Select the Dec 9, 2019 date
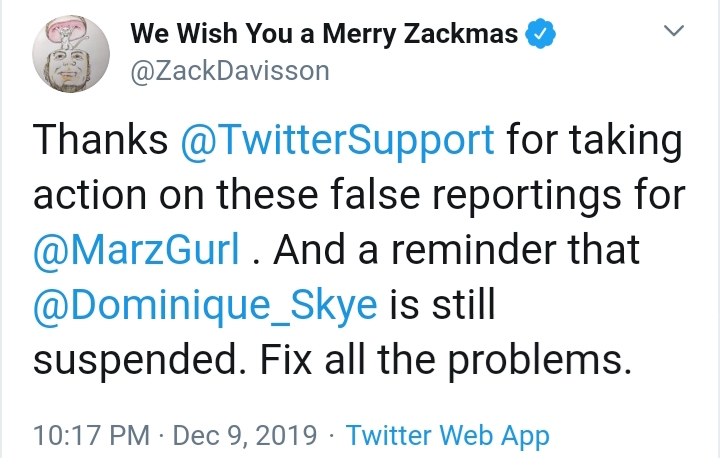The image size is (720, 458). tap(245, 435)
